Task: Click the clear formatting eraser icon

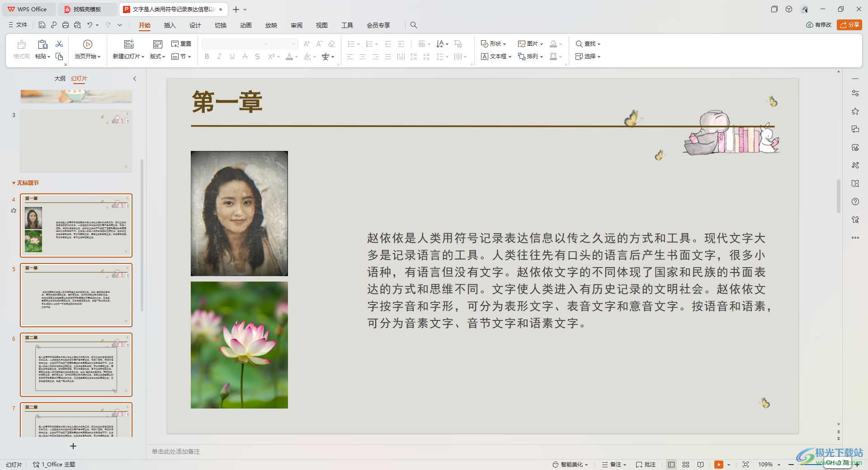Action: tap(332, 44)
